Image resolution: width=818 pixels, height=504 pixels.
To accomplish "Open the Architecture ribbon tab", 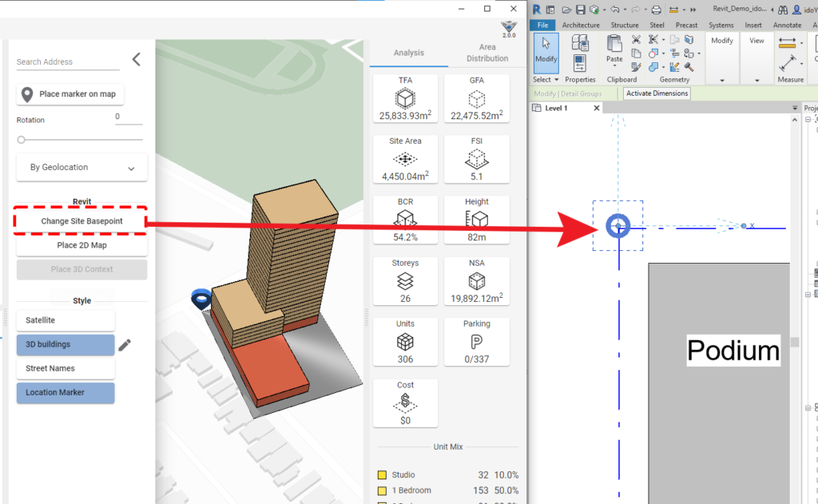I will click(x=581, y=25).
